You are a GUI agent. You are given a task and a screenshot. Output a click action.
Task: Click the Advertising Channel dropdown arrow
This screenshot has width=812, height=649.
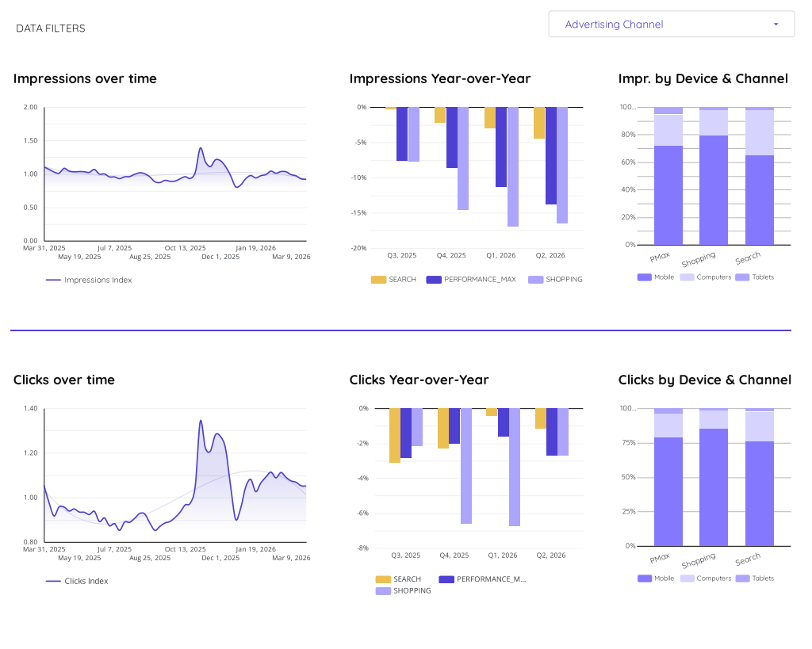click(776, 25)
